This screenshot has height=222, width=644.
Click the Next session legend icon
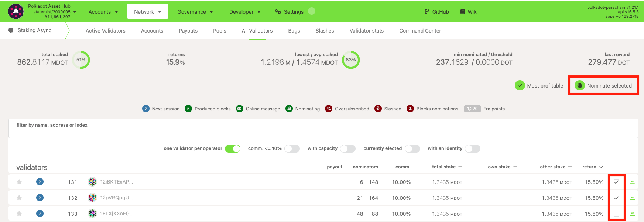click(146, 109)
